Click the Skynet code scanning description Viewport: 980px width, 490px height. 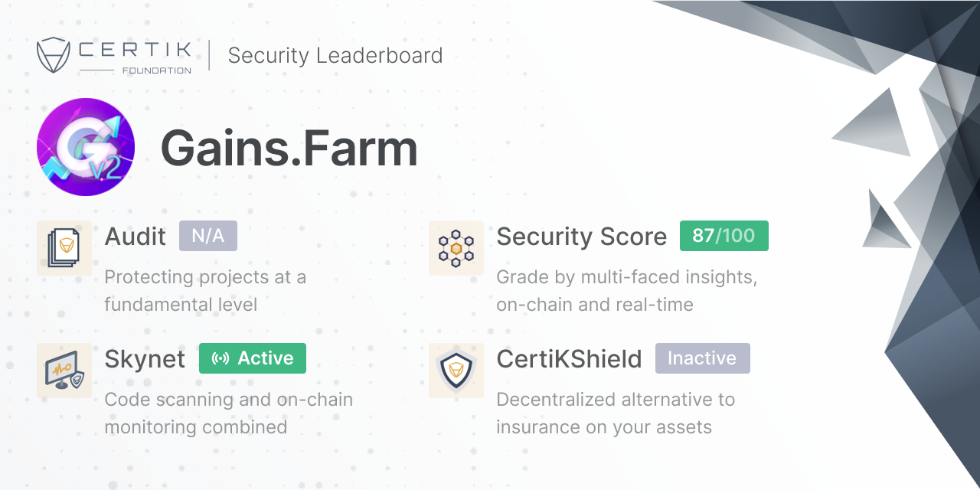click(x=229, y=413)
